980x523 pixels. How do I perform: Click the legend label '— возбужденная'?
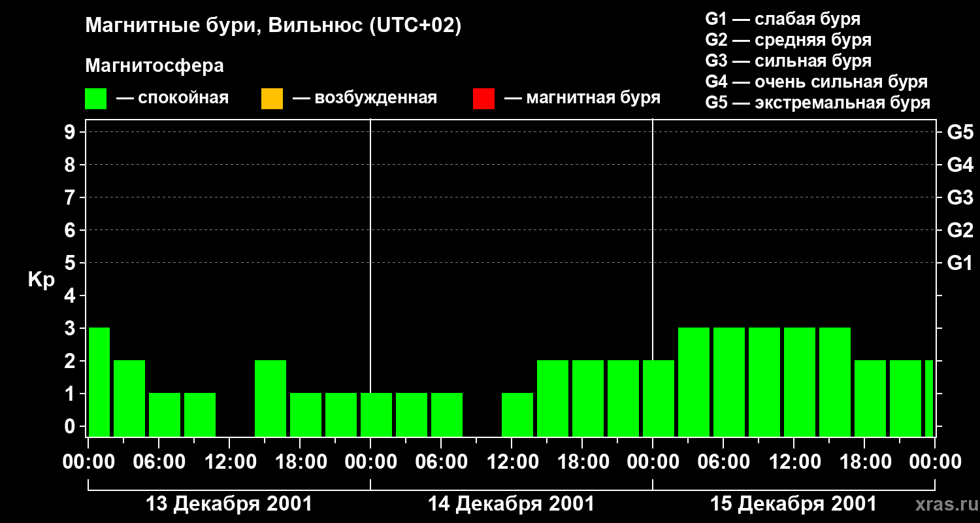tap(365, 99)
